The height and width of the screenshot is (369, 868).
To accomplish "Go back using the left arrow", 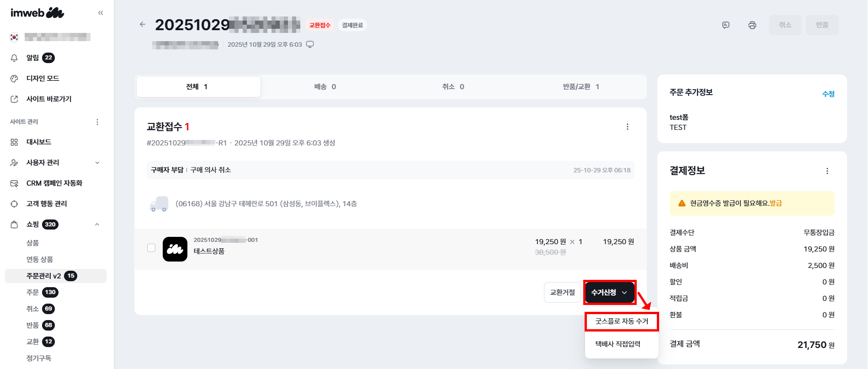I will tap(143, 24).
